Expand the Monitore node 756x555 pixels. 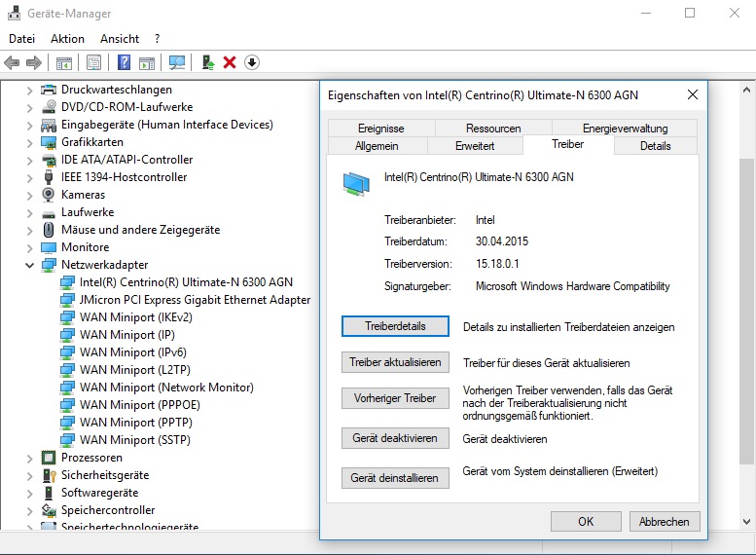coord(29,248)
